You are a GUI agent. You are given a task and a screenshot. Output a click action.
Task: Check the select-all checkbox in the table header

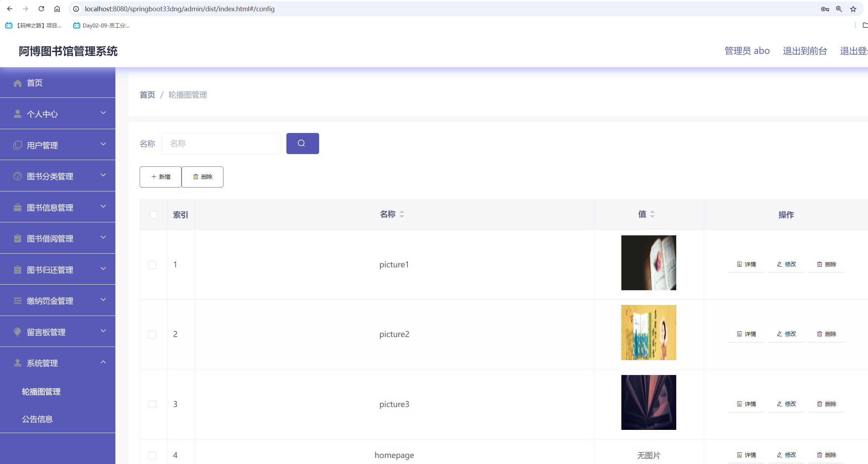(x=153, y=215)
